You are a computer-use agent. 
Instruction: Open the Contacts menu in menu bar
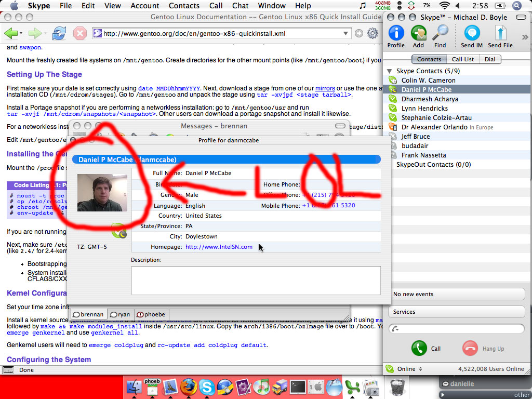point(184,5)
